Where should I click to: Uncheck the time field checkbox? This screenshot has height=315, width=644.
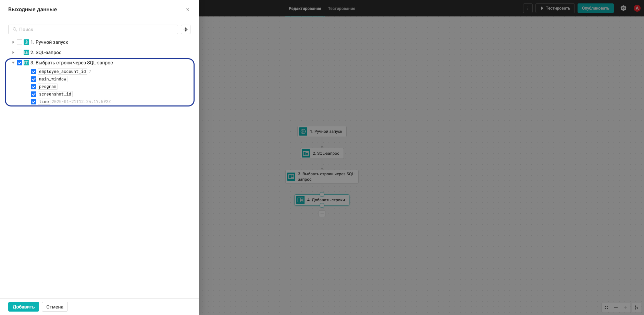point(34,102)
